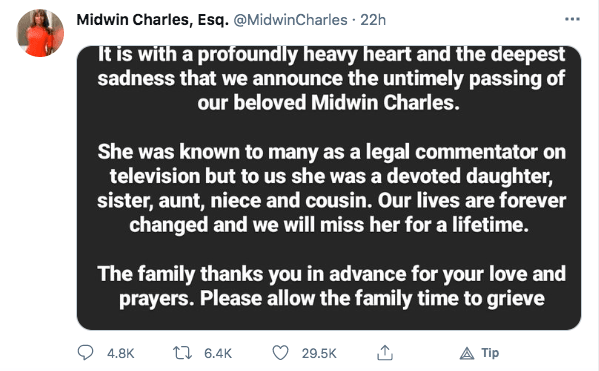Retweet using the retweet arrows icon
Viewport: 599px width, 371px height.
(182, 353)
